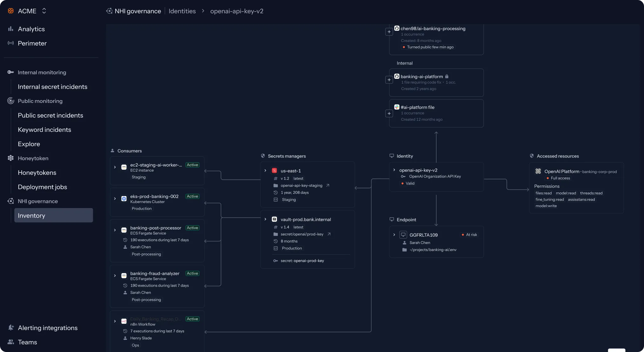Screen dimensions: 644x352
Task: Click the Vault icon on vault-prod.bank.internal
Action: pyautogui.click(x=275, y=219)
